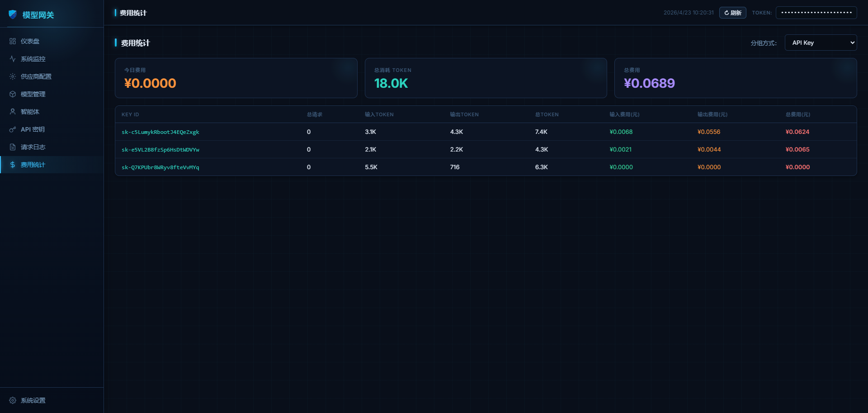
Task: Click the 供应商配置 gear icon
Action: tap(13, 76)
